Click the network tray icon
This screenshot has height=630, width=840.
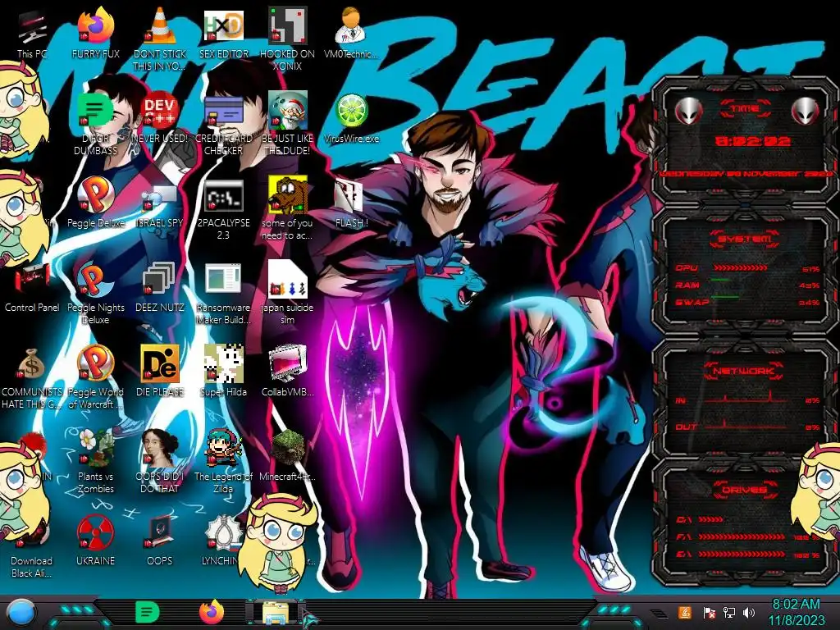pos(729,612)
